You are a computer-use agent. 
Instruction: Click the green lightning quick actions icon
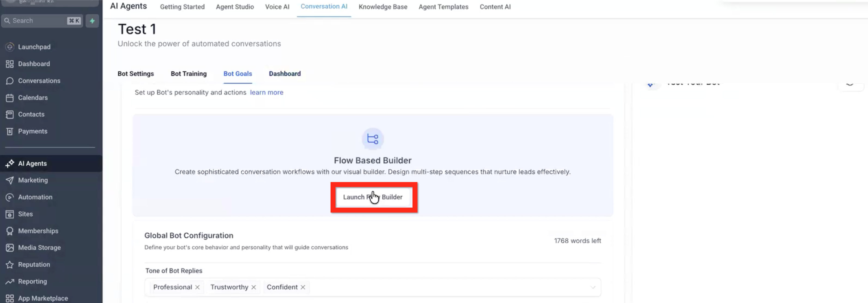(x=92, y=21)
